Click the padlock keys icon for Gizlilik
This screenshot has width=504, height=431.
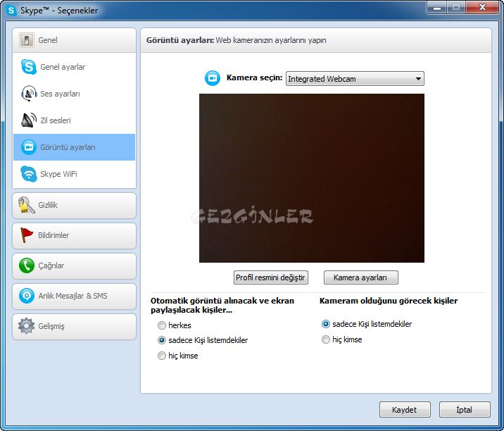(26, 205)
